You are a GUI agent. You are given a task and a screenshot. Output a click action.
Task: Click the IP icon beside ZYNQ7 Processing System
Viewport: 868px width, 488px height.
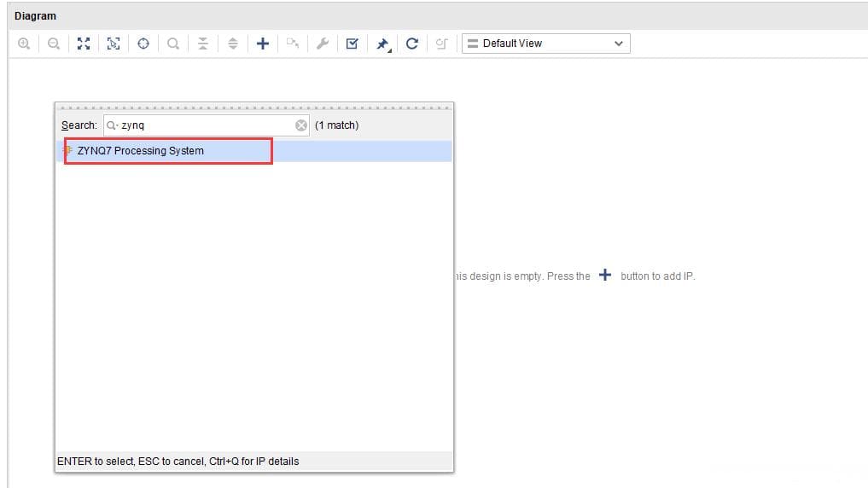[68, 150]
